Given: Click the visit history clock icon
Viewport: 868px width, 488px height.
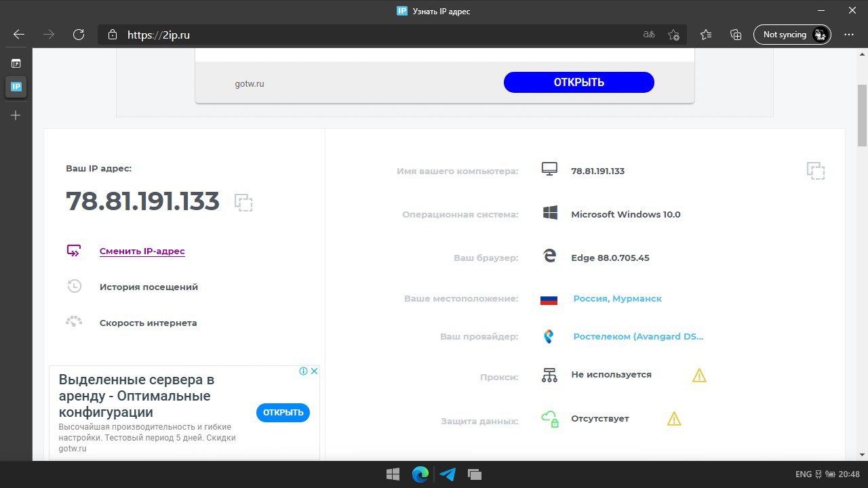Looking at the screenshot, I should click(x=74, y=287).
